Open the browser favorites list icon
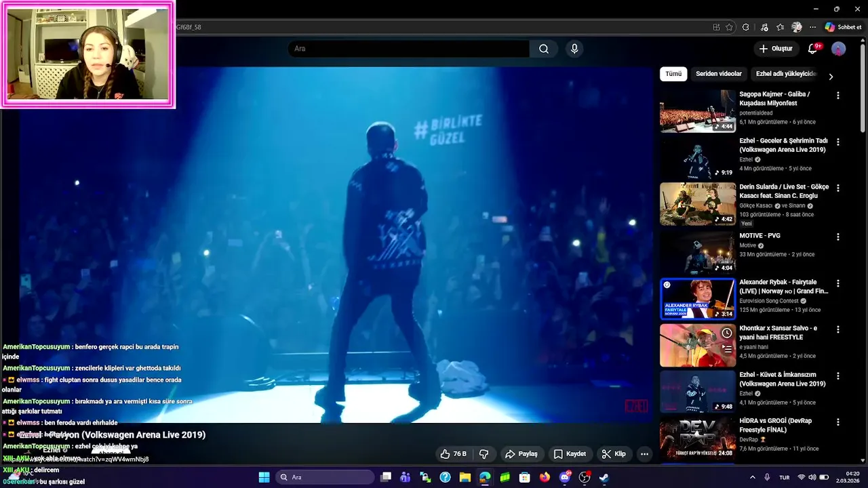 (781, 27)
